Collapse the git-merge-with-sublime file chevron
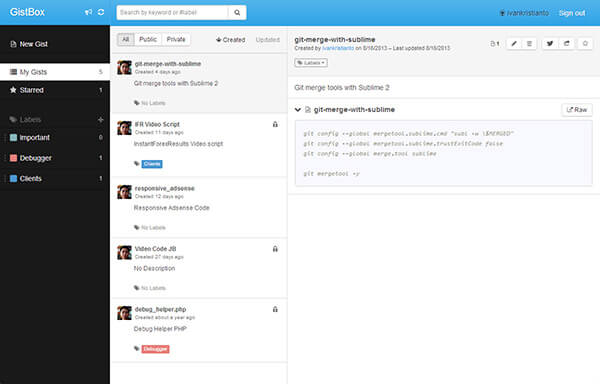This screenshot has height=384, width=600. [298, 110]
